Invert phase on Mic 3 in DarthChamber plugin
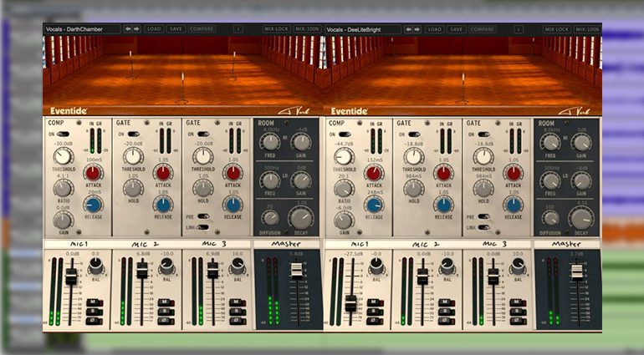The height and width of the screenshot is (355, 644). point(238,321)
